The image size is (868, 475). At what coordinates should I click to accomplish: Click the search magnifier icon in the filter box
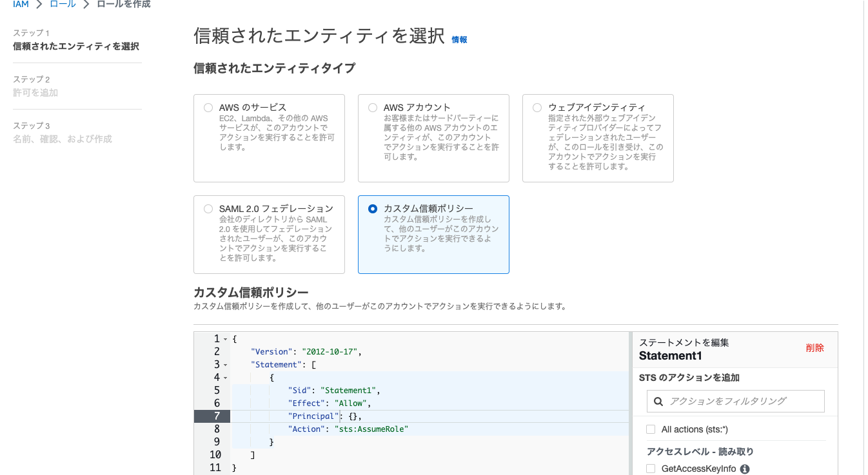pos(657,401)
